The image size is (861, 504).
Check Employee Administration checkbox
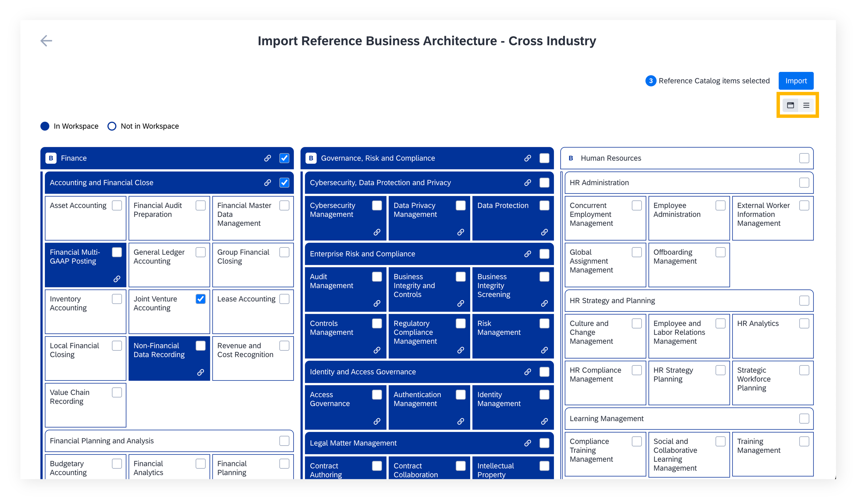[x=720, y=205]
